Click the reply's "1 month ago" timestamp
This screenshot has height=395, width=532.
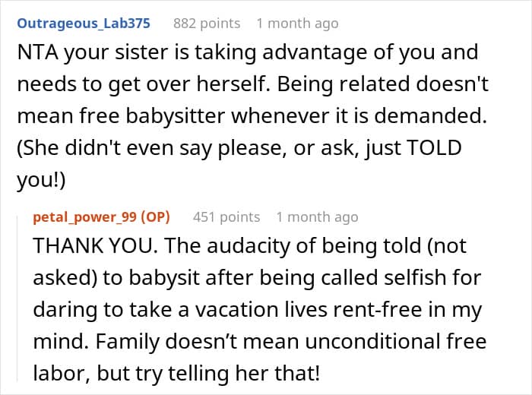pyautogui.click(x=317, y=217)
